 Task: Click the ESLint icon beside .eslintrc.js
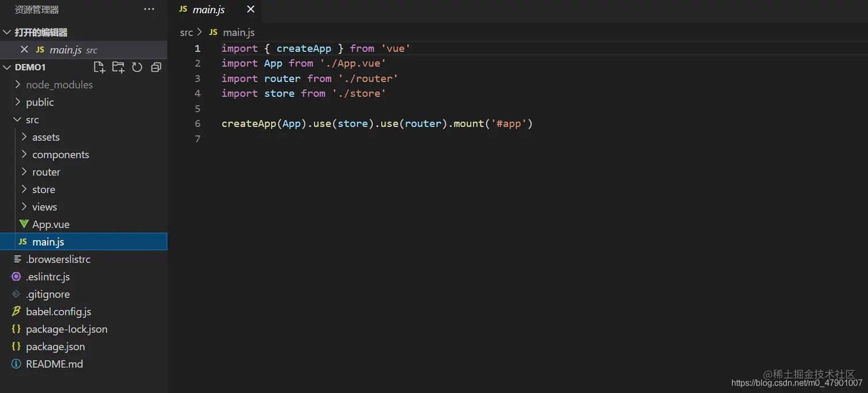16,277
